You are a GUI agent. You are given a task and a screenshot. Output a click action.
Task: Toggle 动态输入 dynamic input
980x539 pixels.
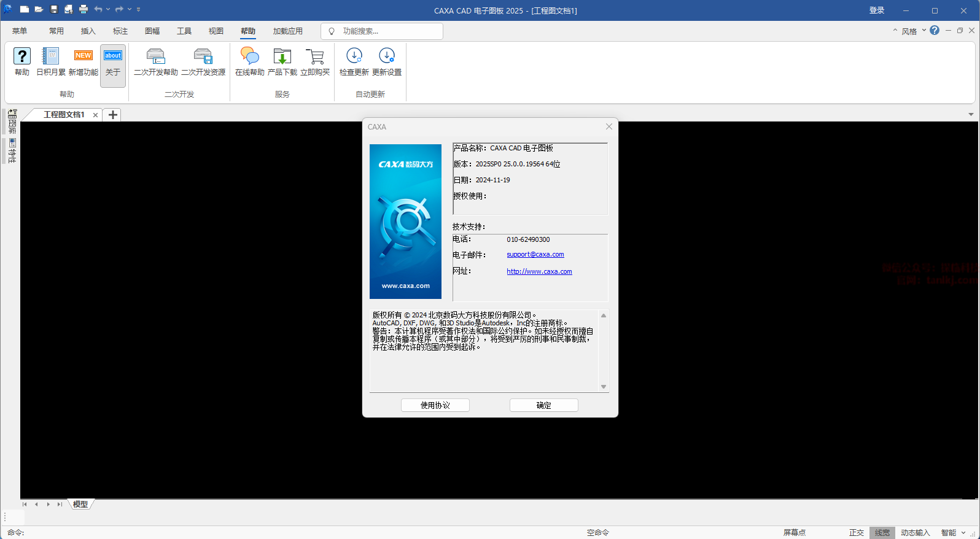pos(915,532)
